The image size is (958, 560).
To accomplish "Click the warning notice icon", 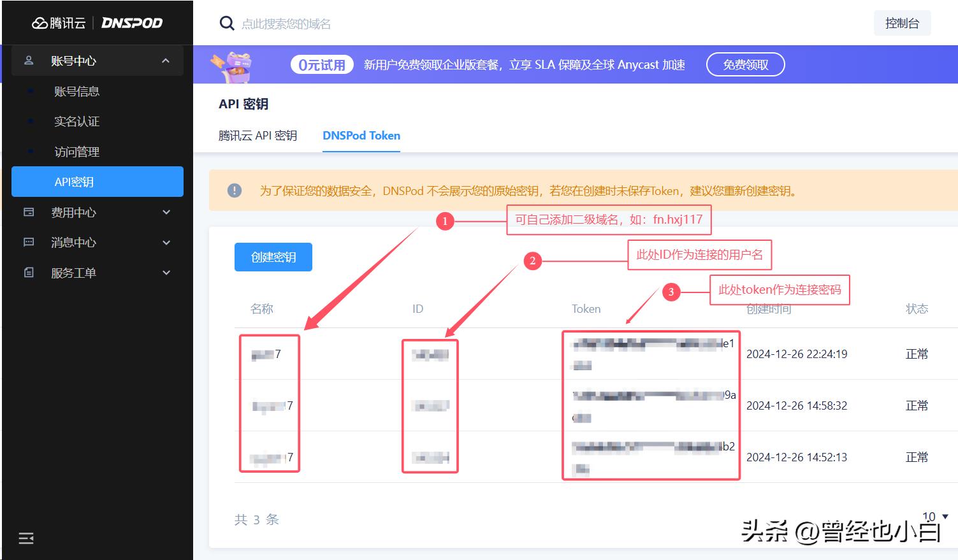I will point(235,190).
